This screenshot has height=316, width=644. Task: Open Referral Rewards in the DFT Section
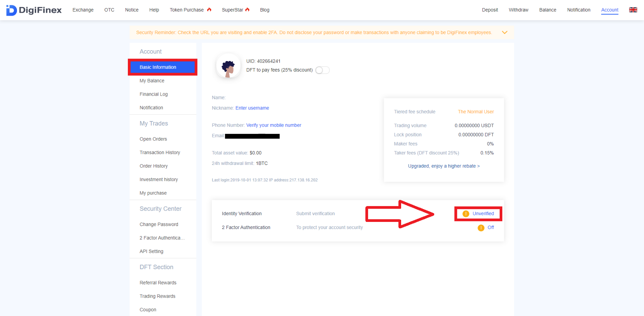coord(158,283)
